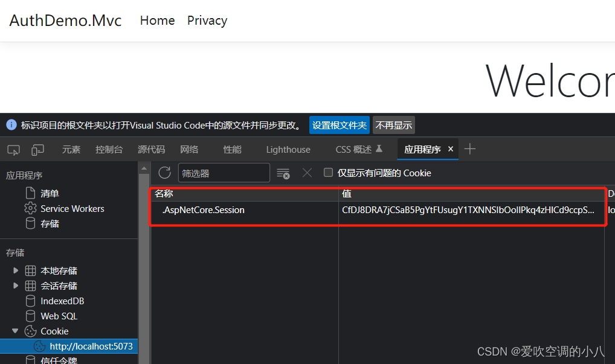
Task: Switch to the 网络 tab
Action: click(x=189, y=149)
